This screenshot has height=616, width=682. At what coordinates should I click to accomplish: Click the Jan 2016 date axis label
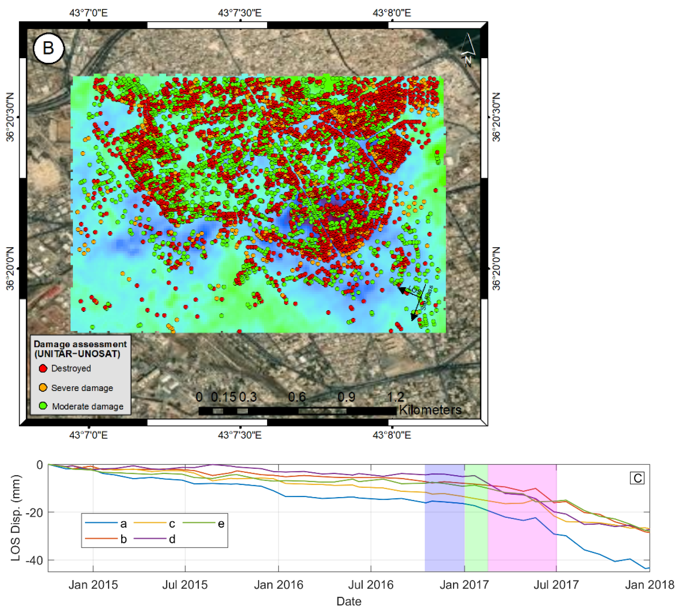pos(278,585)
